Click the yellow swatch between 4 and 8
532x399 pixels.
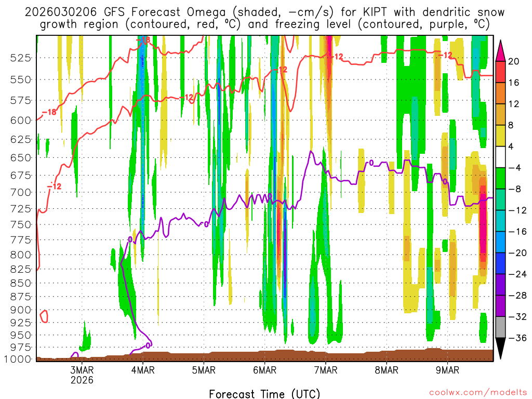click(500, 136)
